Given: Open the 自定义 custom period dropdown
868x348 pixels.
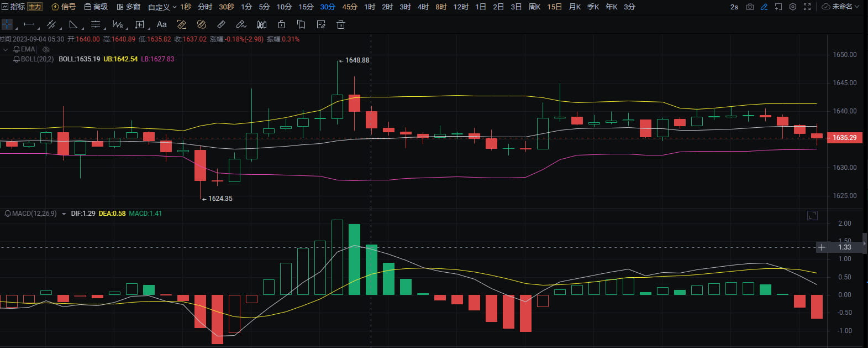Looking at the screenshot, I should click(162, 7).
